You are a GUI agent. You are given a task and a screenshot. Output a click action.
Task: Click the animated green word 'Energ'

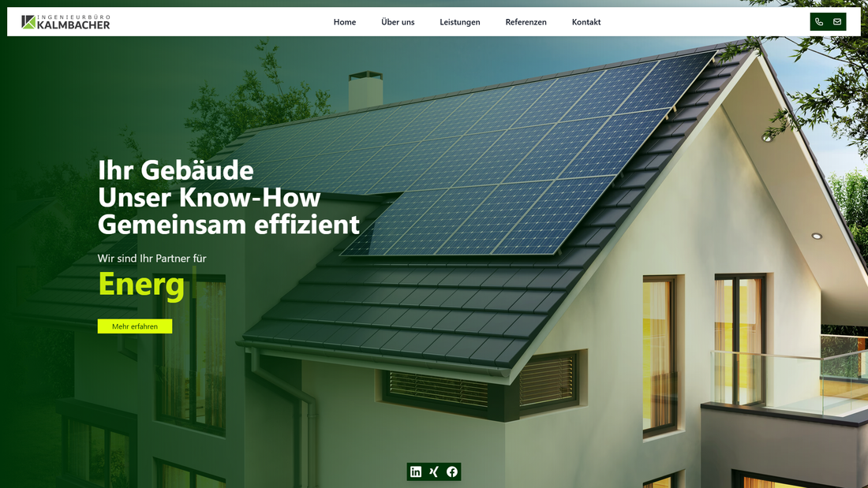tap(141, 285)
